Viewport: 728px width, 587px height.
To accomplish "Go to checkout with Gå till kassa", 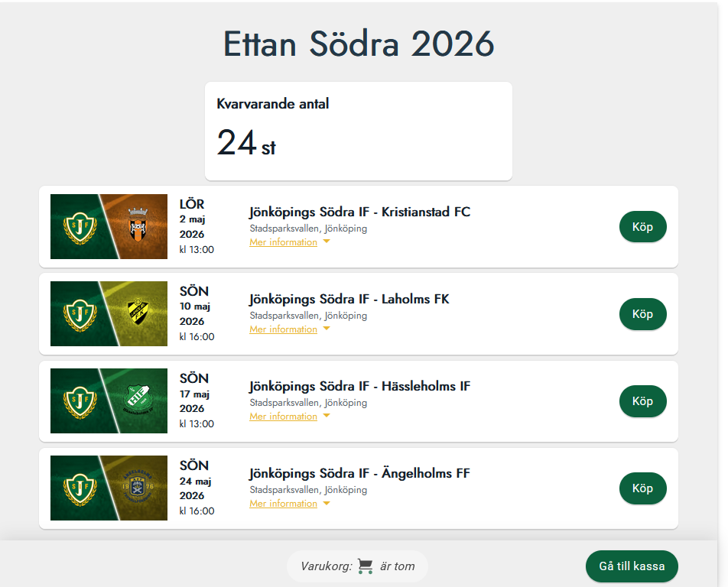I will pos(632,566).
